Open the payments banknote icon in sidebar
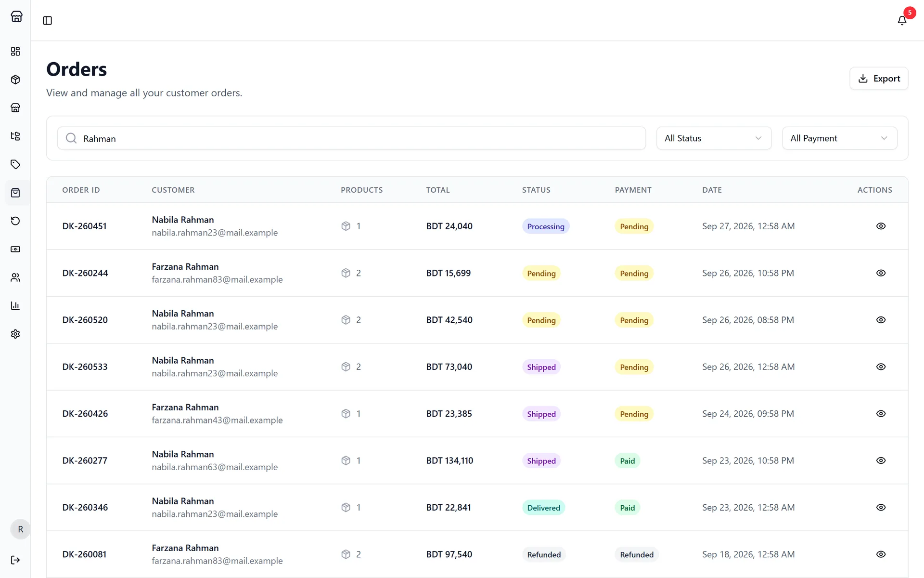 (15, 249)
